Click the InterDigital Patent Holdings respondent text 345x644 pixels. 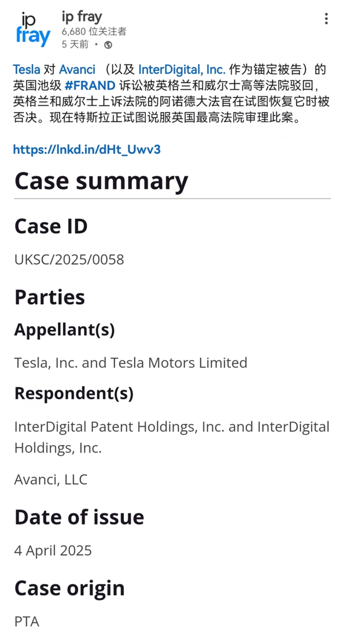(172, 437)
